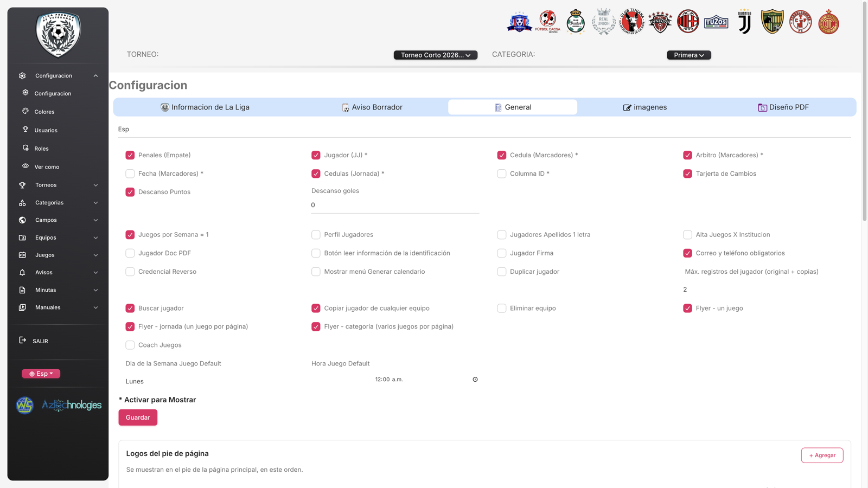This screenshot has height=488, width=868.
Task: Switch to Aviso Borrador tab
Action: click(x=372, y=107)
